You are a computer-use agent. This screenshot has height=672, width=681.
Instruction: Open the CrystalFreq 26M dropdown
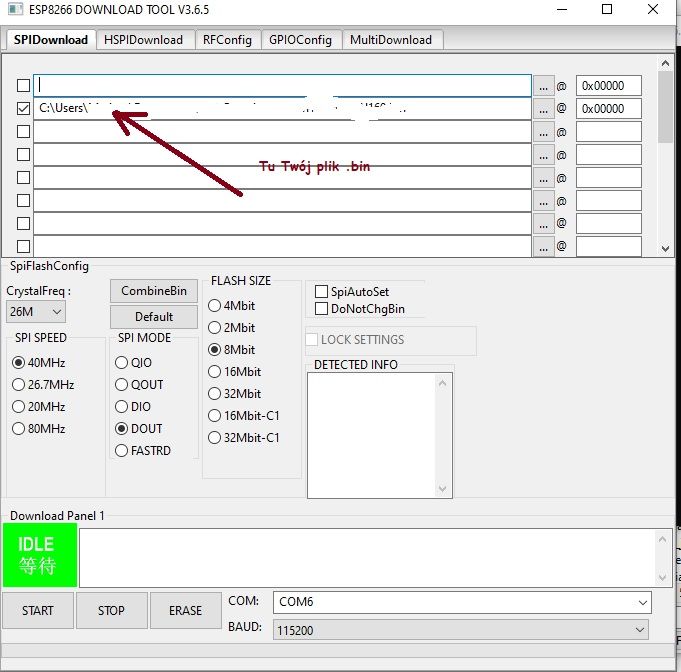point(36,311)
